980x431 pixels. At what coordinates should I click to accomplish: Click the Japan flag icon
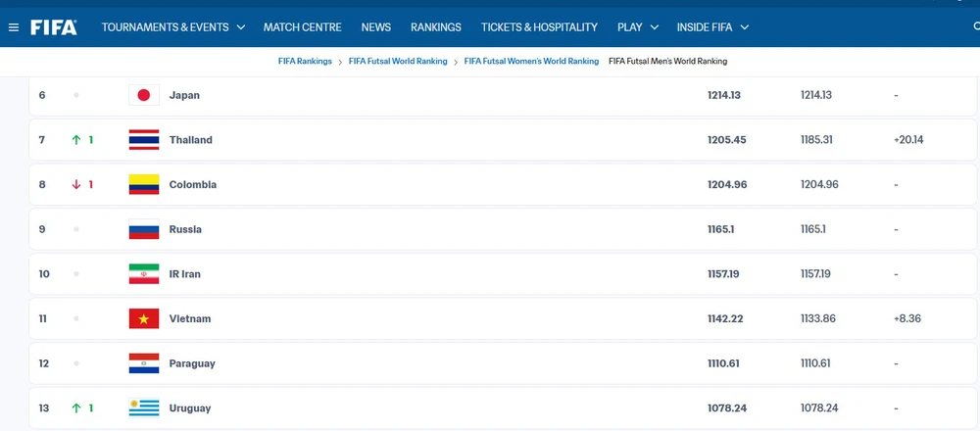[x=144, y=95]
